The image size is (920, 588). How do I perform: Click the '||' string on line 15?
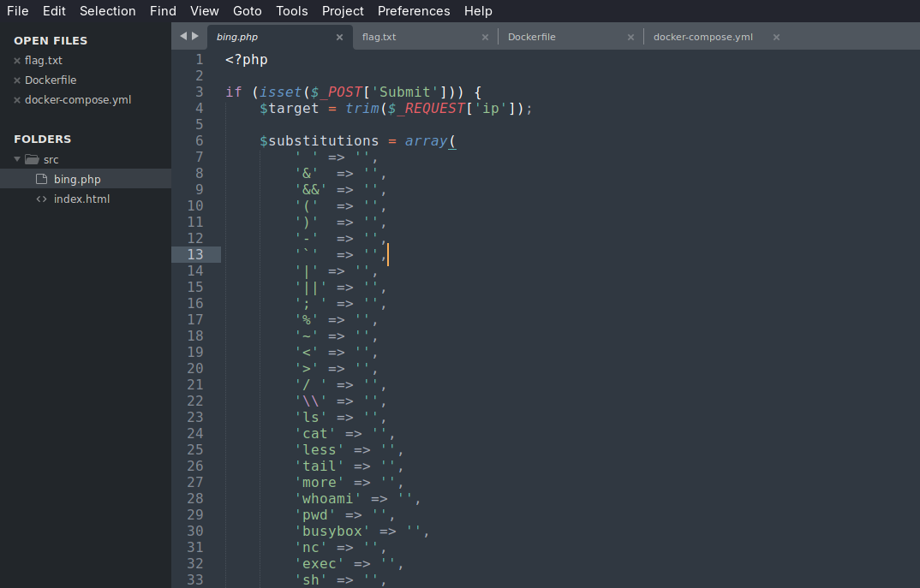click(x=310, y=288)
